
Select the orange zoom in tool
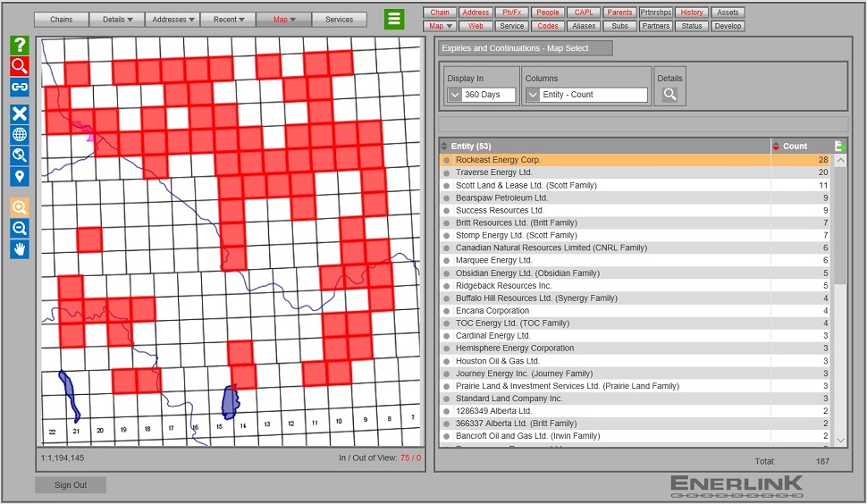pos(20,207)
